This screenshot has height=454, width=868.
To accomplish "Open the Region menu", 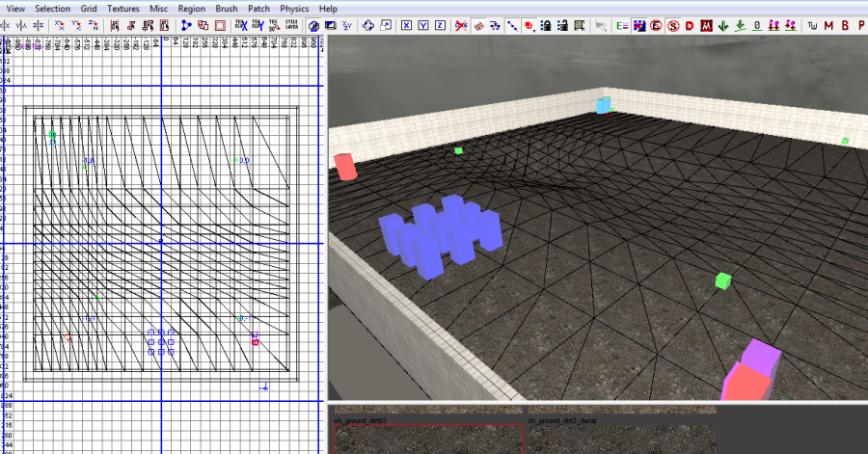I will (x=191, y=8).
